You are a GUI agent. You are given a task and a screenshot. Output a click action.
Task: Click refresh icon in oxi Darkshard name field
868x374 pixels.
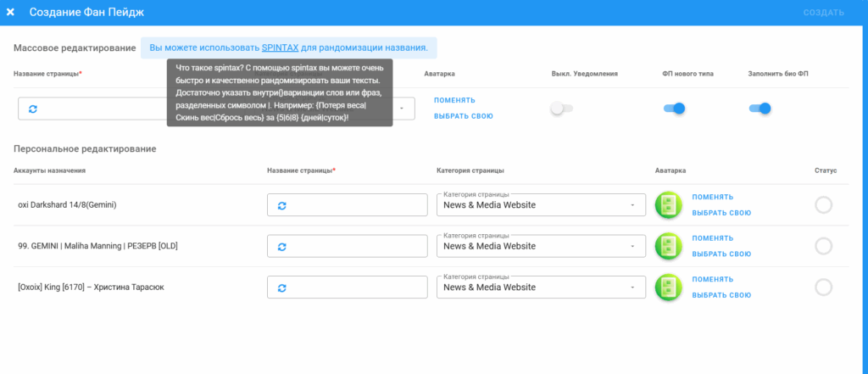point(281,205)
